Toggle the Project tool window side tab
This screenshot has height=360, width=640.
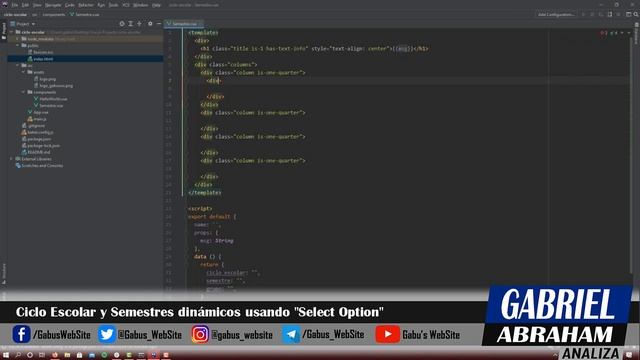[4, 30]
